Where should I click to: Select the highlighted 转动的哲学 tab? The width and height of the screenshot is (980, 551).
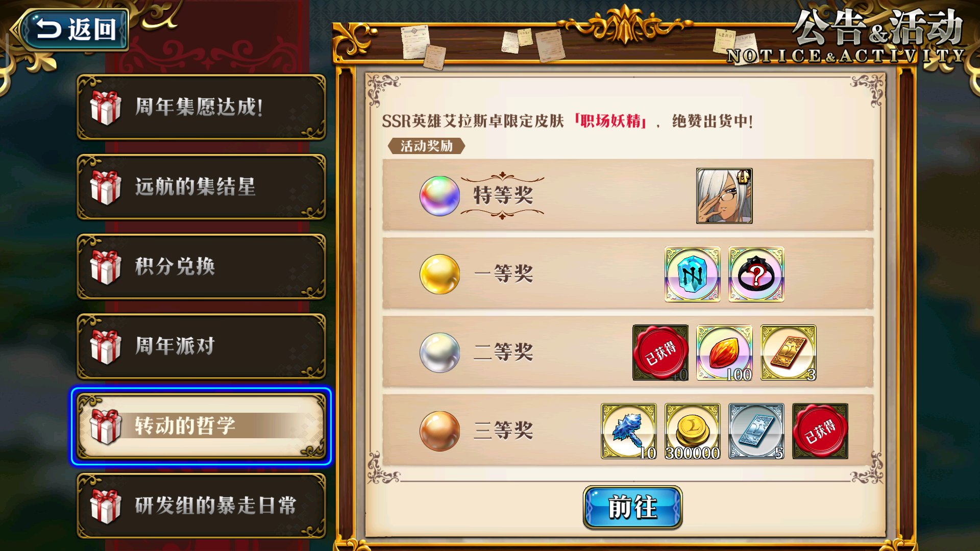tap(201, 426)
